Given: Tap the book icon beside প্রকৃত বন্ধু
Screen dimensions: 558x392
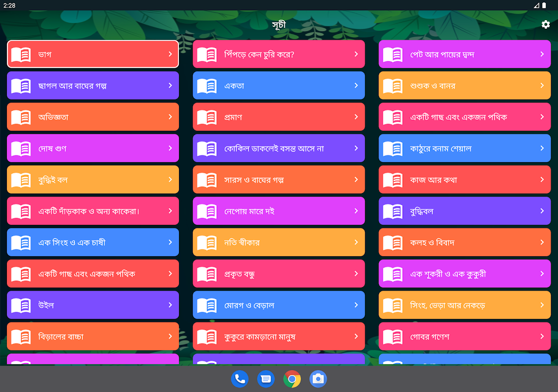Looking at the screenshot, I should coord(207,273).
